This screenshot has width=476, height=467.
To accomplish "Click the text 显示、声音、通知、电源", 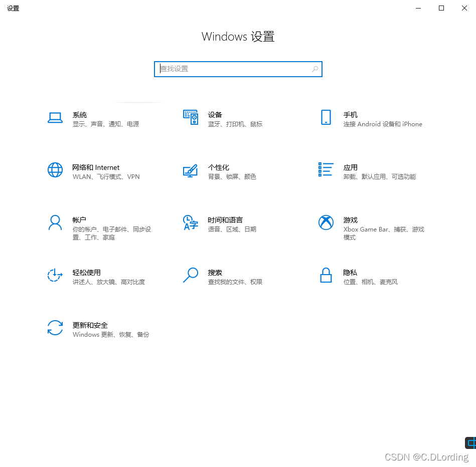I will pyautogui.click(x=106, y=124).
